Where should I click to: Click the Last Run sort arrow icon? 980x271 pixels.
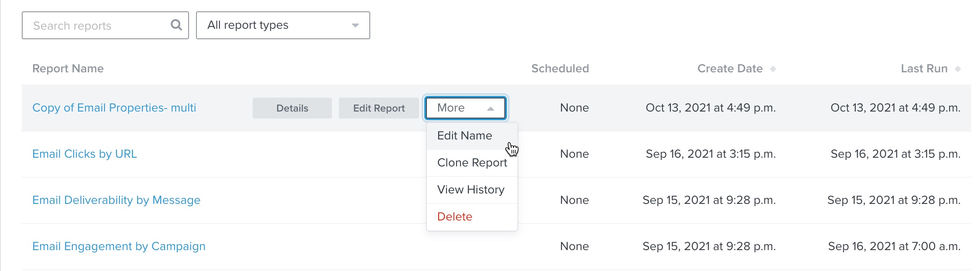point(958,69)
